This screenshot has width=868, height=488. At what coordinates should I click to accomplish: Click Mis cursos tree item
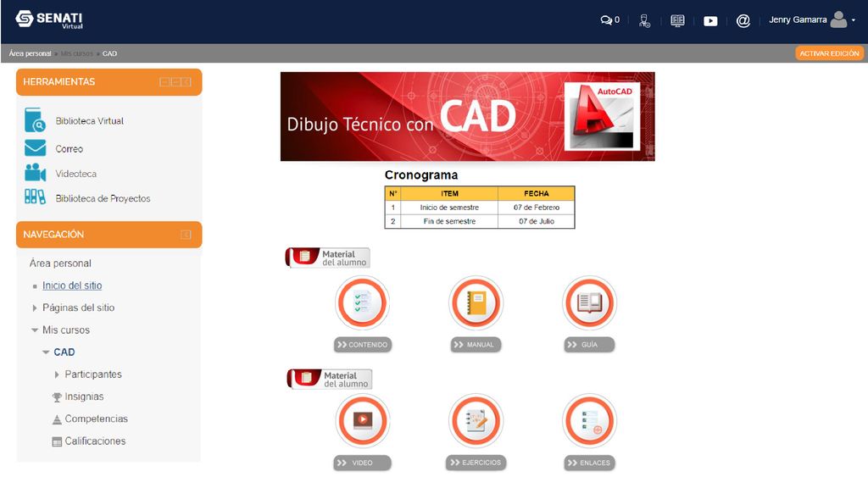(x=66, y=330)
